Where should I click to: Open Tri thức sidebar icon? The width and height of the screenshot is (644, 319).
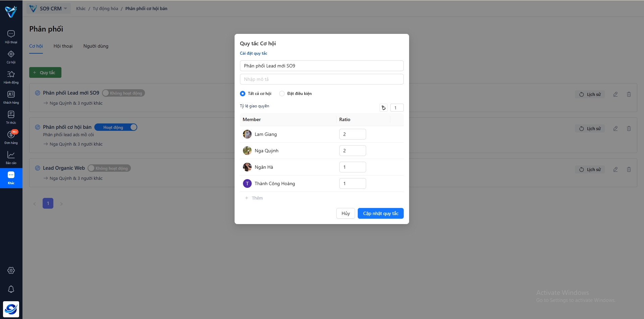11,117
